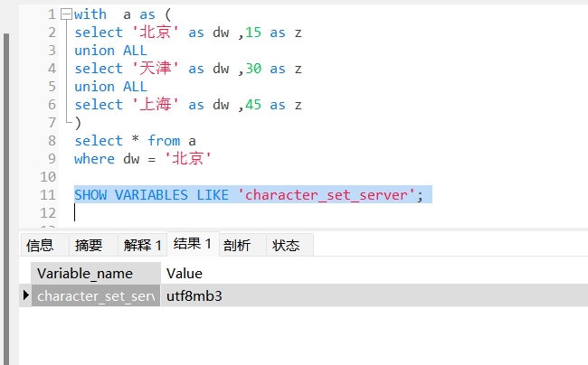Click the 'character_set_server' string literal in the editor
This screenshot has height=365, width=588.
[326, 195]
